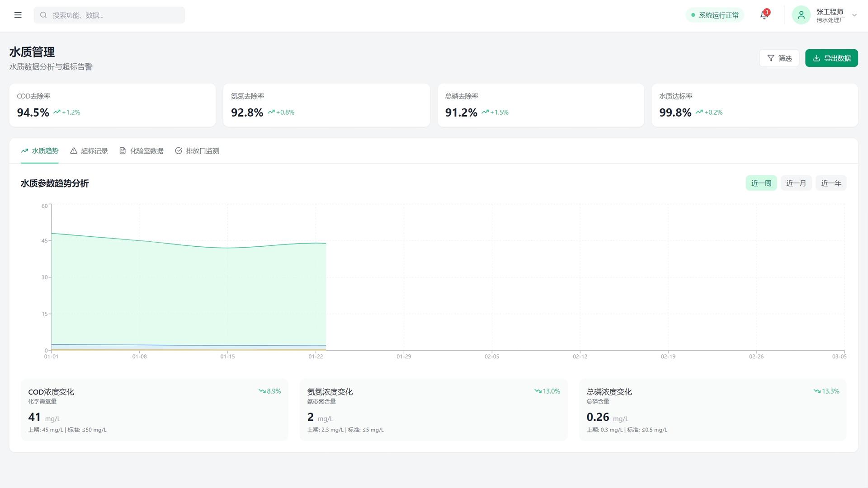Click the search magnifier icon

click(43, 15)
